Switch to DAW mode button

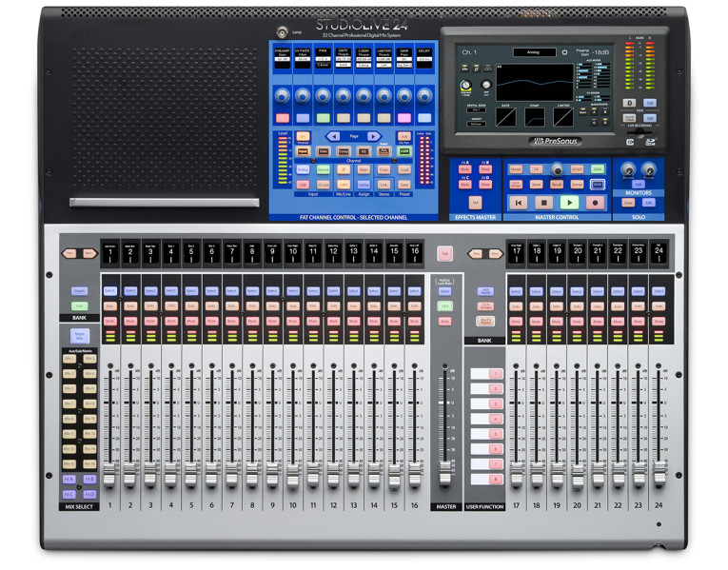point(597,169)
